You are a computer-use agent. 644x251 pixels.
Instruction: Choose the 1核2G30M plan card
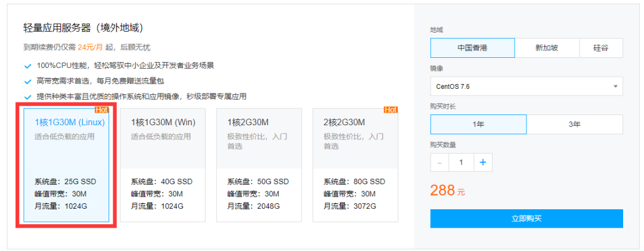coord(259,165)
